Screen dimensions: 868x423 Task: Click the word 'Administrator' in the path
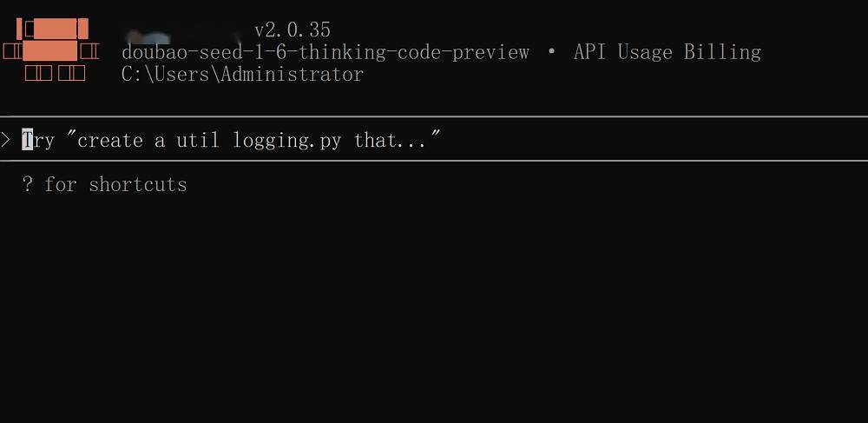click(293, 74)
